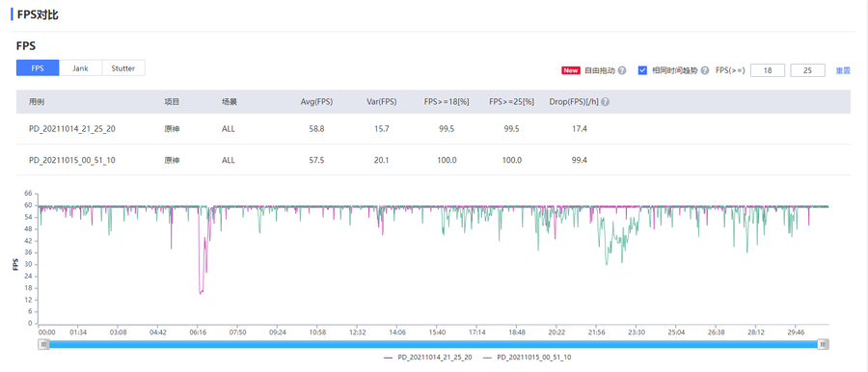Click the 项目 column header
Screen dimensions: 868x372
tap(172, 102)
